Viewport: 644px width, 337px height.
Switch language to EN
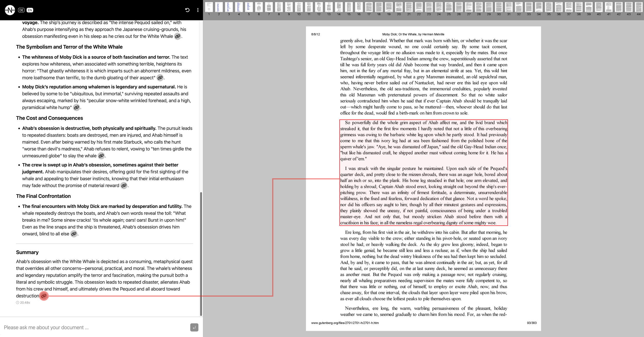pyautogui.click(x=30, y=10)
